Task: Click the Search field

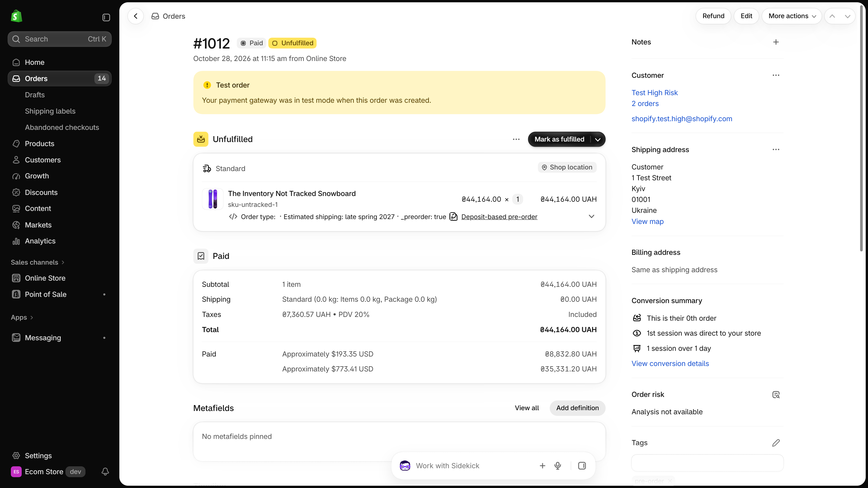Action: [60, 39]
